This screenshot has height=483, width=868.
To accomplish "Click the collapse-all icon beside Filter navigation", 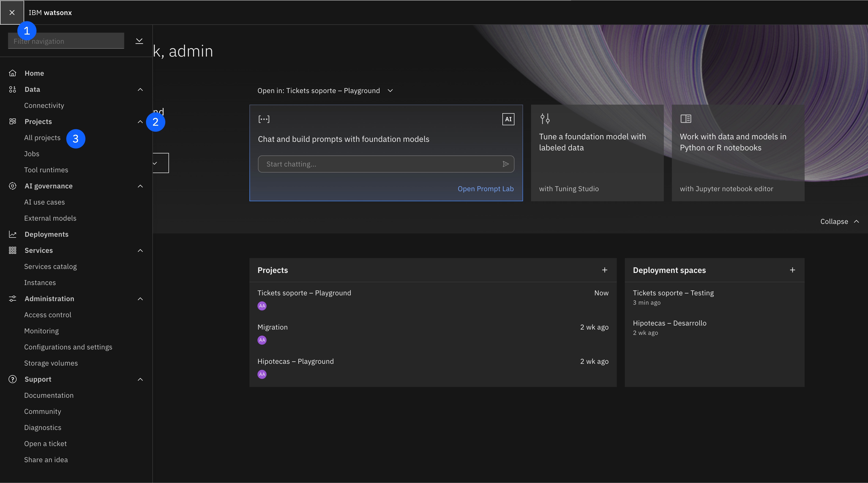I will (139, 41).
